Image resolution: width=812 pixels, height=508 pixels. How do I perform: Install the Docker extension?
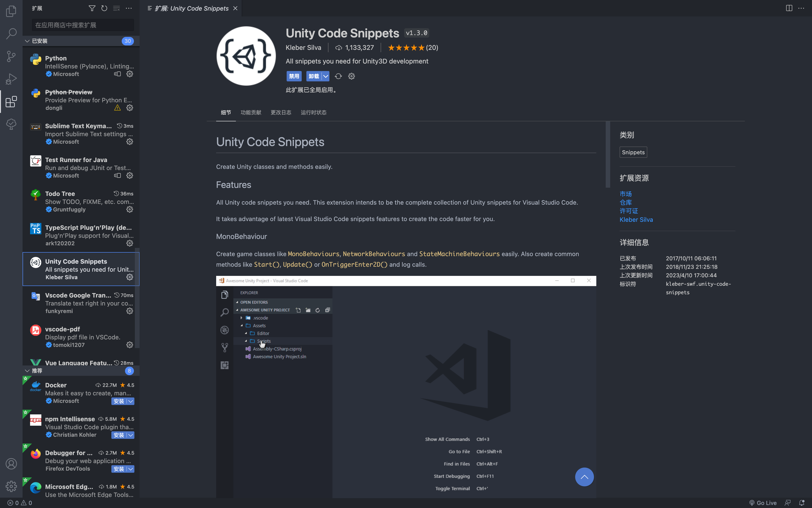(119, 401)
